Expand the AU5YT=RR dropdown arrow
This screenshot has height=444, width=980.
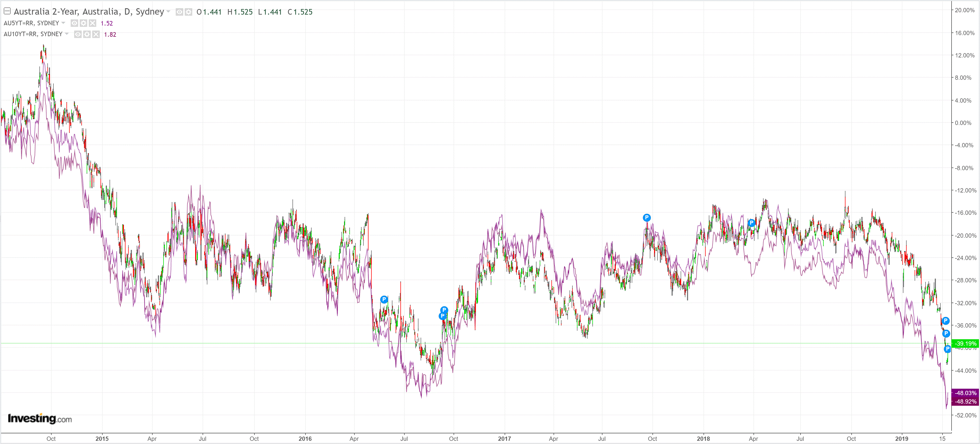click(64, 23)
